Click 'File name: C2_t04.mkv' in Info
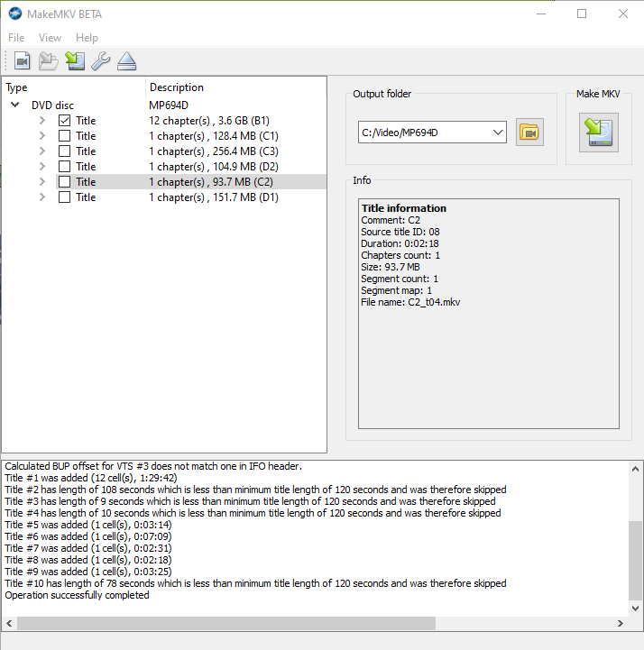 pos(410,302)
